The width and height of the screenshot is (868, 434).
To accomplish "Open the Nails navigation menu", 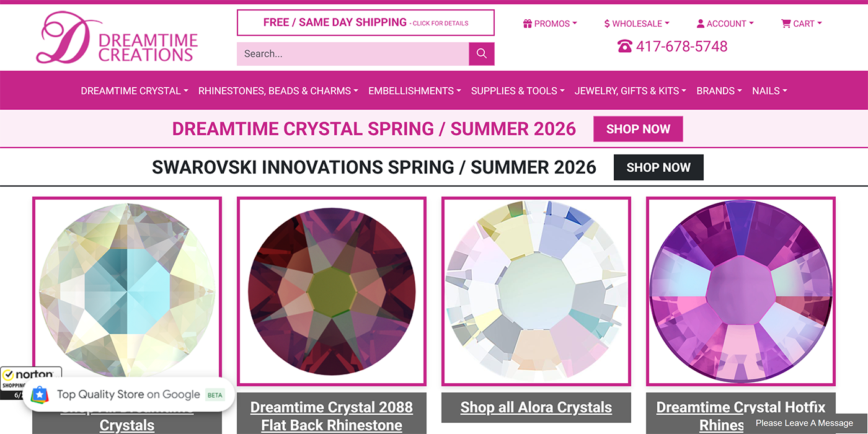I will pos(769,91).
